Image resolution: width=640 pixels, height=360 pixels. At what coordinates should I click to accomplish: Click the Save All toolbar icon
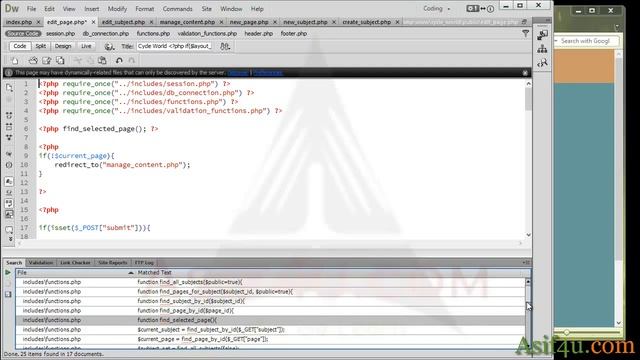click(x=60, y=61)
